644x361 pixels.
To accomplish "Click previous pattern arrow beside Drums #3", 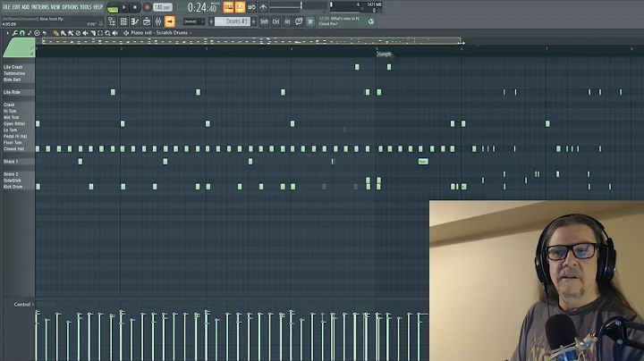I will (211, 21).
